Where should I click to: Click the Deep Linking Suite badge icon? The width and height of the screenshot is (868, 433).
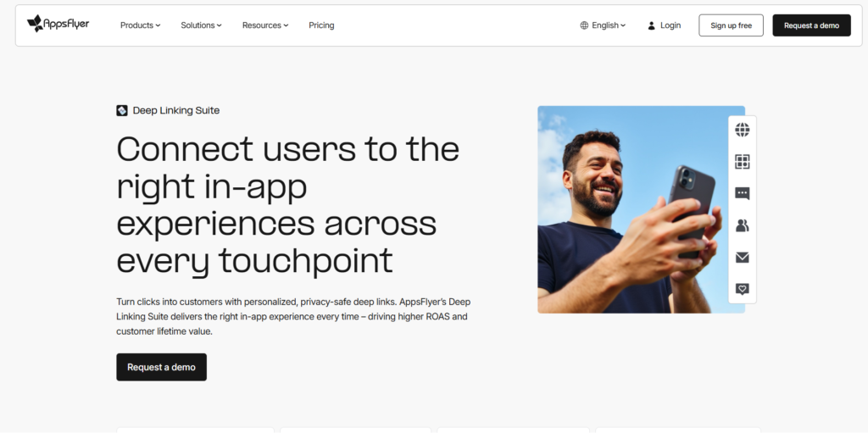pyautogui.click(x=122, y=111)
